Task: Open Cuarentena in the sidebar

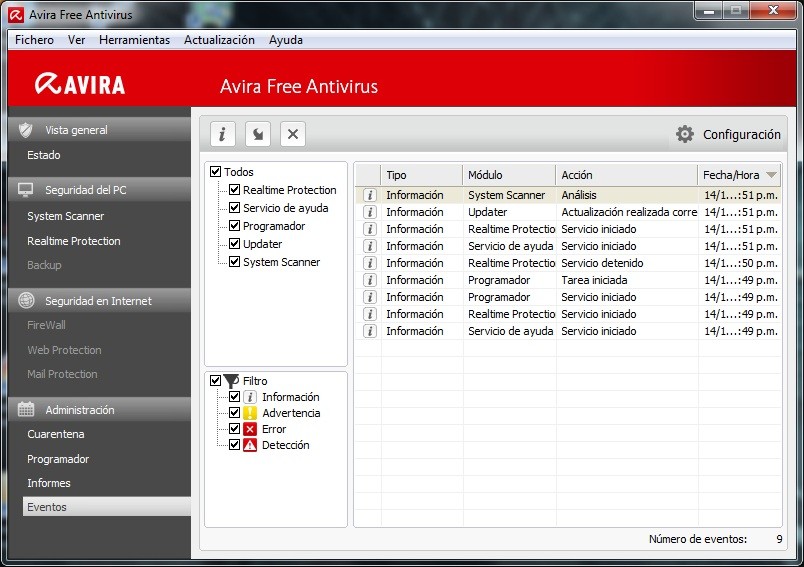Action: (56, 434)
